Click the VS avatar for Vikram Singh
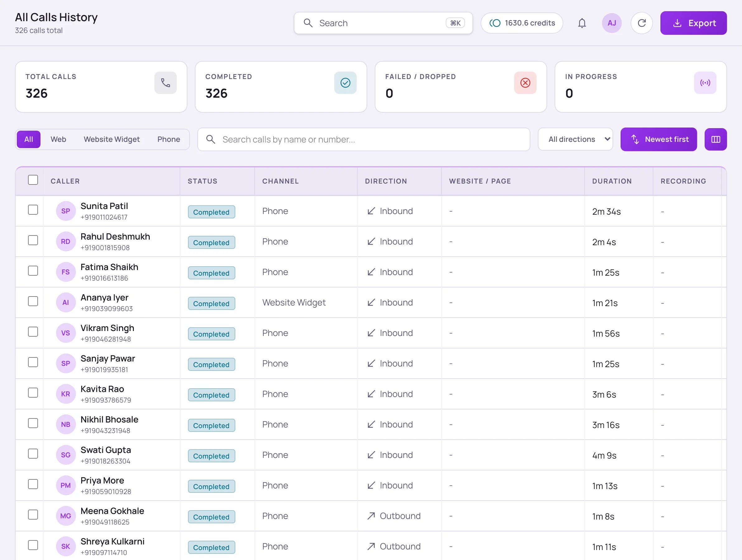The width and height of the screenshot is (742, 560). click(66, 333)
